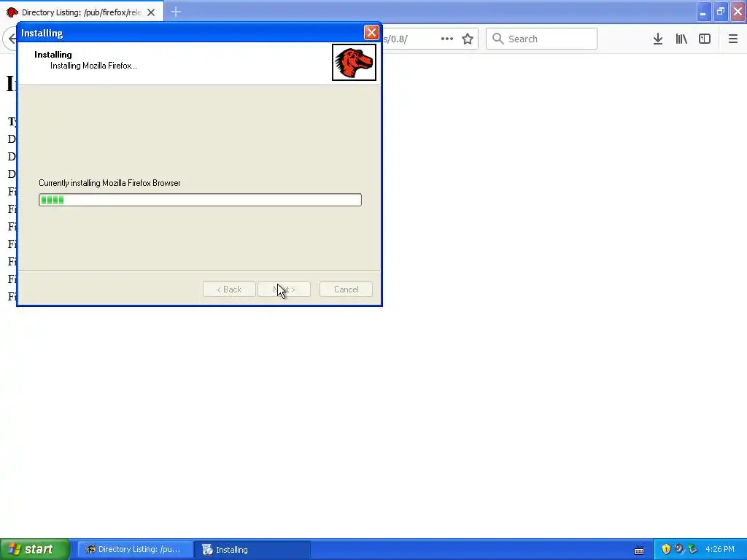This screenshot has width=747, height=560.
Task: Switch to Directory Listing taskbar button
Action: coord(135,550)
